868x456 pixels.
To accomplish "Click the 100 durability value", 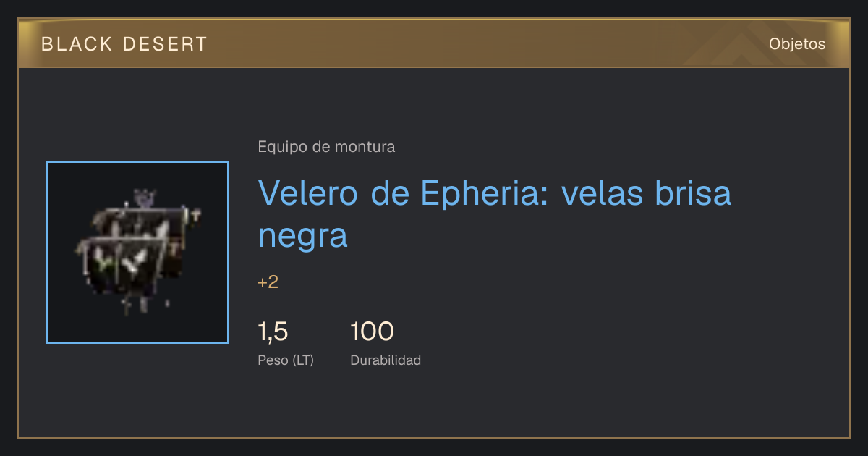I will pos(372,332).
